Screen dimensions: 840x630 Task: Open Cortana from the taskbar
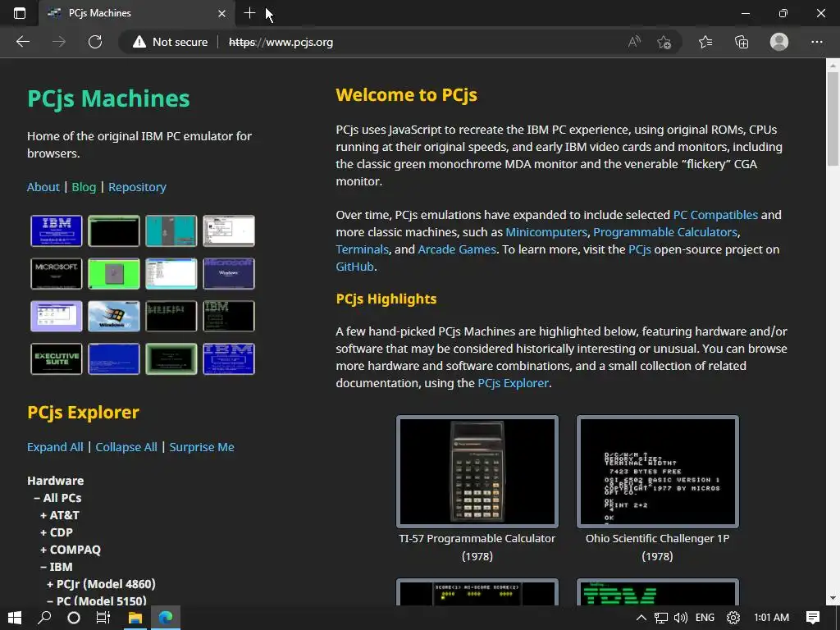point(74,618)
